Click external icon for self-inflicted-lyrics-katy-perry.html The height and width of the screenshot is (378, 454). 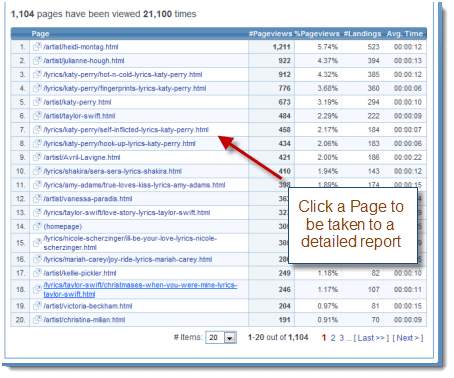click(37, 130)
